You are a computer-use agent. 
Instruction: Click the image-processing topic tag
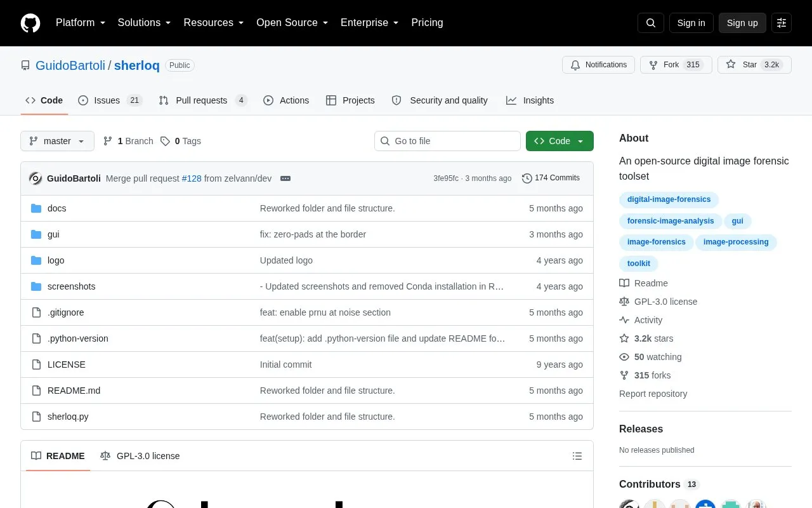pyautogui.click(x=736, y=242)
